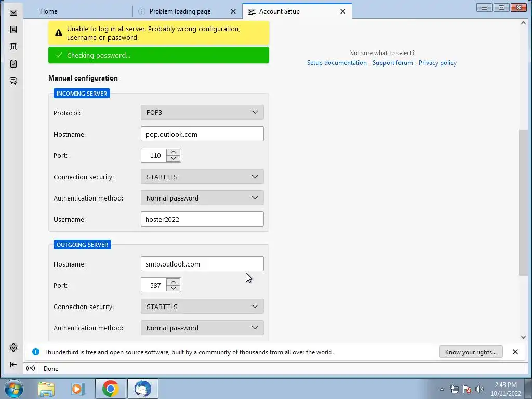Image resolution: width=532 pixels, height=399 pixels.
Task: Open the Action Center flag tray icon
Action: click(x=467, y=389)
